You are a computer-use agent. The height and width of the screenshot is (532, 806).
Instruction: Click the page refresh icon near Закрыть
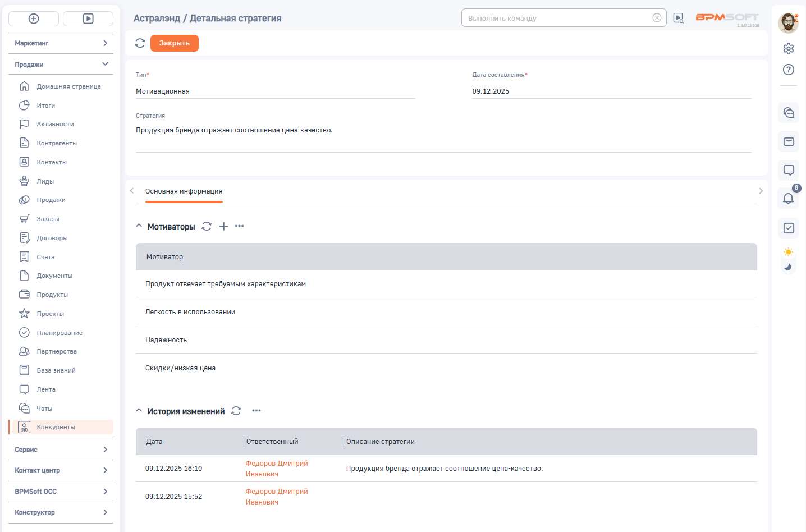pyautogui.click(x=140, y=43)
